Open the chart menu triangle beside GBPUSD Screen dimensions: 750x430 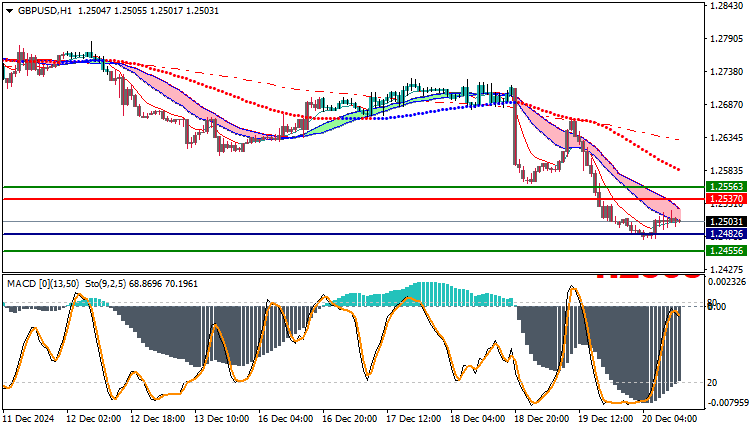10,11
